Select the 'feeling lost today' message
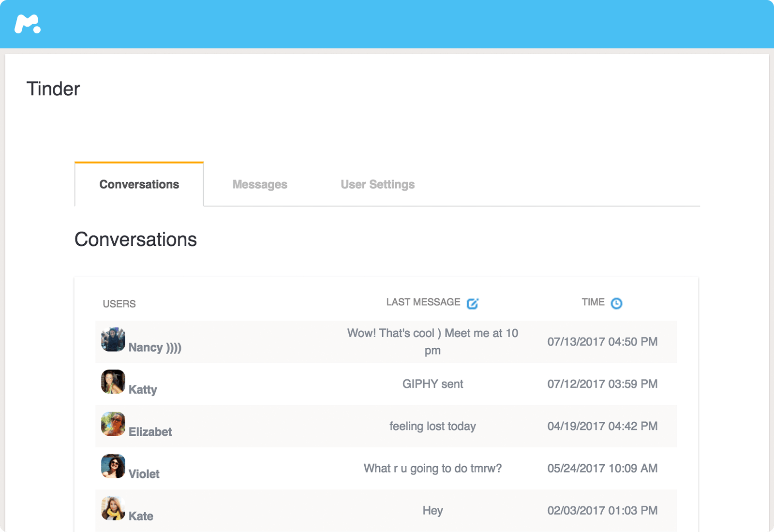 point(432,426)
